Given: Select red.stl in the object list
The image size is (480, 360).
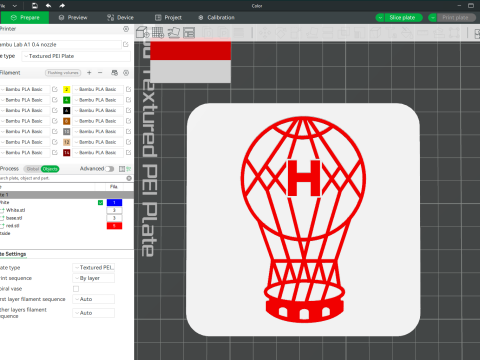Looking at the screenshot, I should [13, 226].
